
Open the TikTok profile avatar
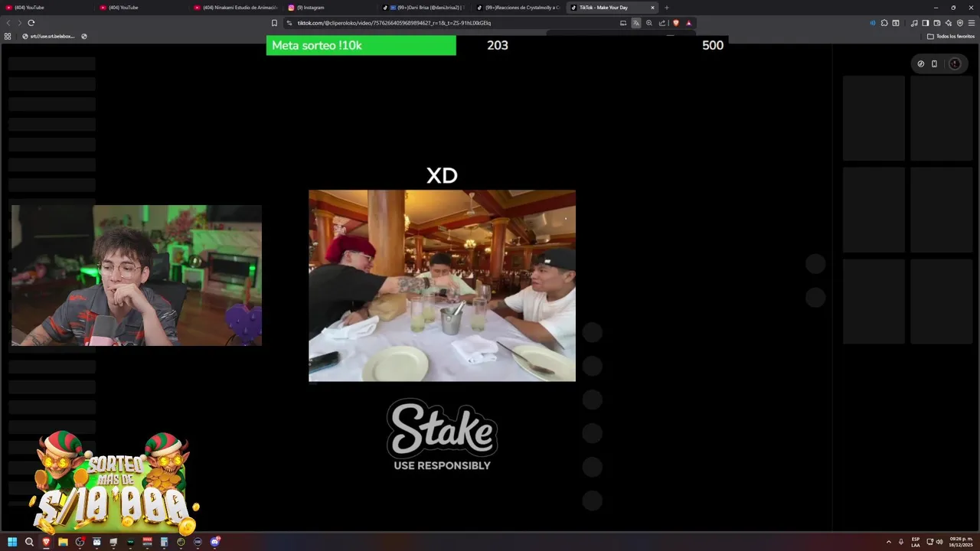(955, 64)
